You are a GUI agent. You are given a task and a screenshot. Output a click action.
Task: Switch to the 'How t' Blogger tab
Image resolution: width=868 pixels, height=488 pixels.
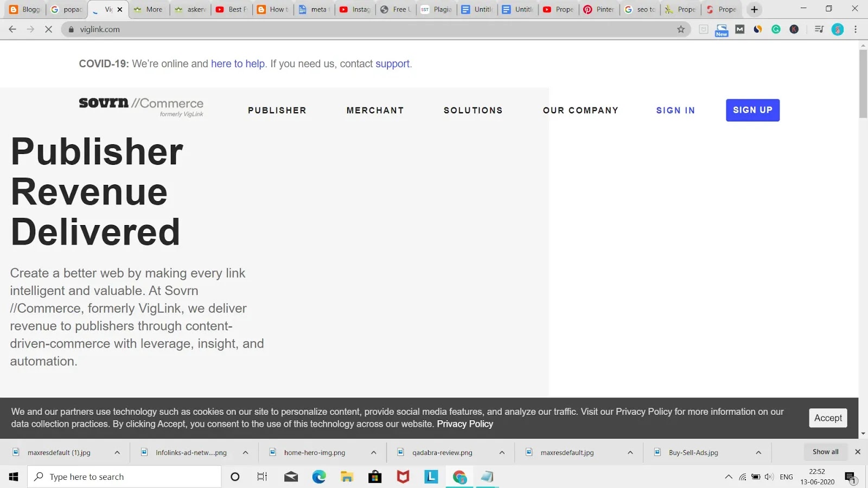[x=273, y=9]
